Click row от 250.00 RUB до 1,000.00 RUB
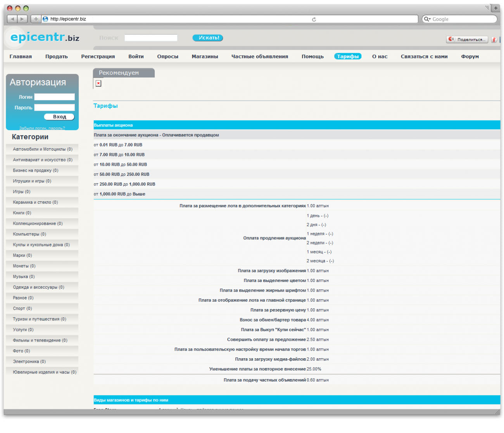 pyautogui.click(x=297, y=184)
